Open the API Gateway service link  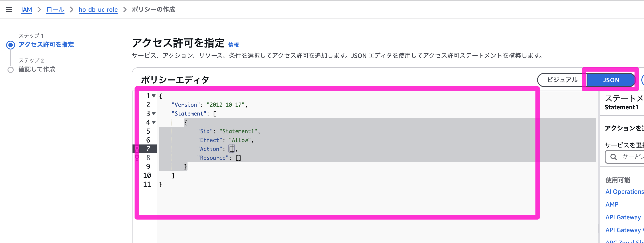point(623,217)
